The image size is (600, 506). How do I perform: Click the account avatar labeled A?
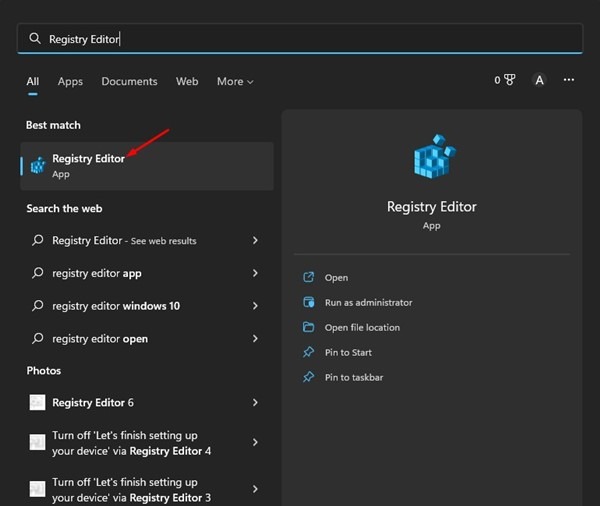click(x=540, y=80)
